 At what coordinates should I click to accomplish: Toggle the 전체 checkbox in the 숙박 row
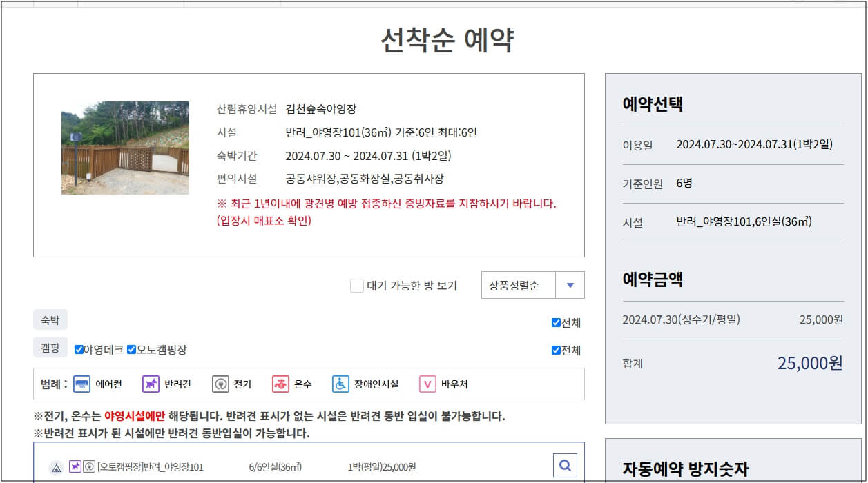click(x=554, y=322)
